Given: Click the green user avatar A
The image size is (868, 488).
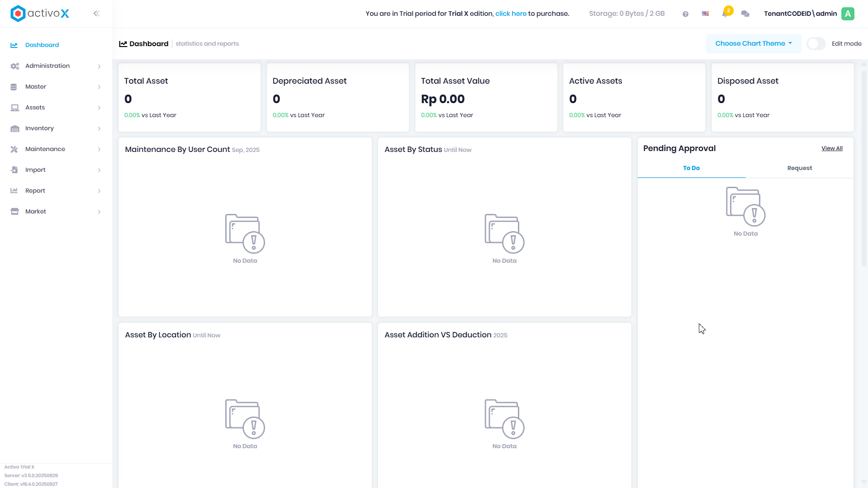Looking at the screenshot, I should coord(848,14).
